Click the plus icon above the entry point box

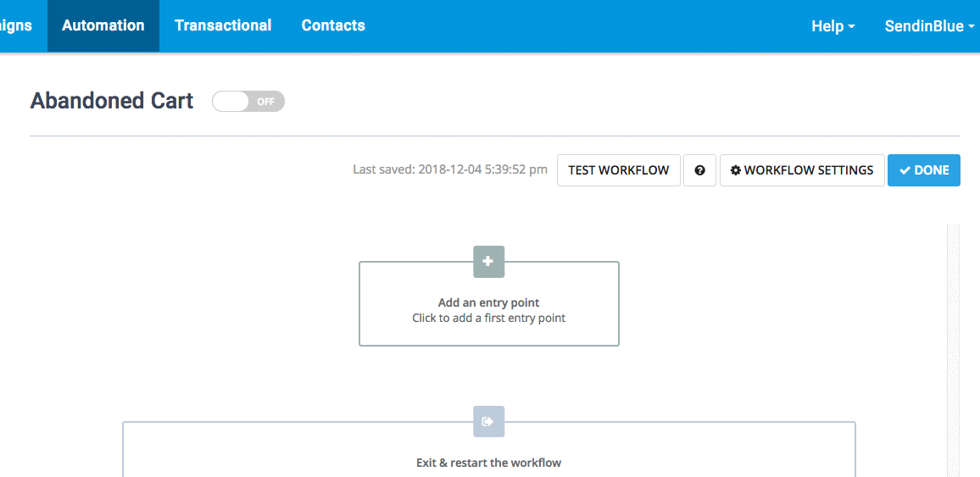488,262
